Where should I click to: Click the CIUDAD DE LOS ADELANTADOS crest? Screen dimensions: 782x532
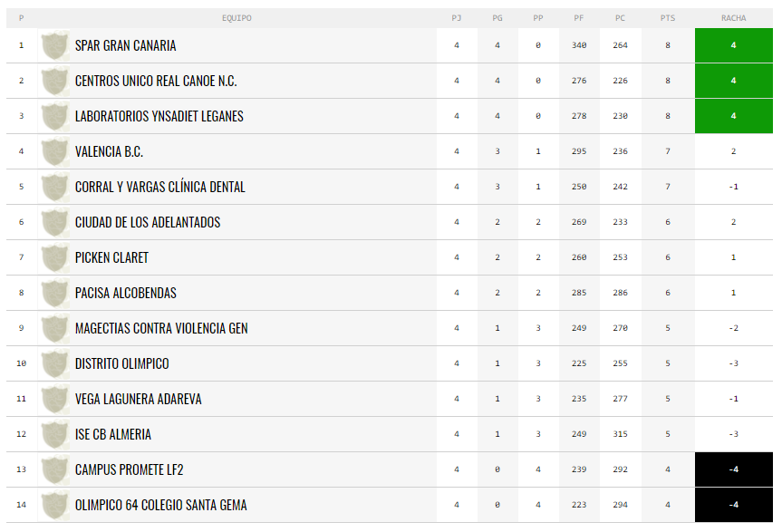click(54, 222)
